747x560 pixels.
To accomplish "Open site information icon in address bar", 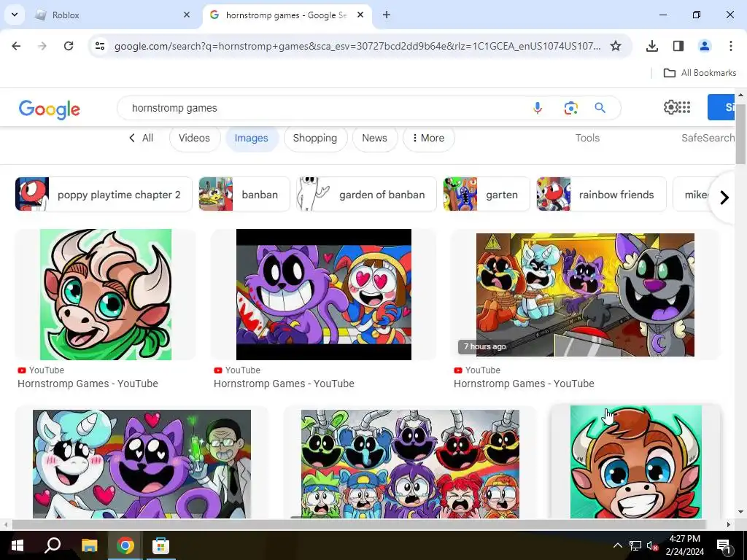I will (100, 46).
